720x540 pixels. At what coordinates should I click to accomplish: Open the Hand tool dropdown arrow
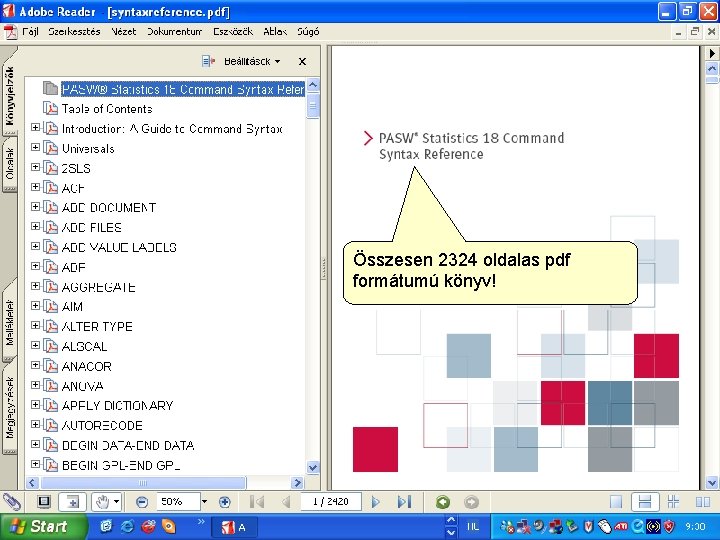tap(117, 502)
